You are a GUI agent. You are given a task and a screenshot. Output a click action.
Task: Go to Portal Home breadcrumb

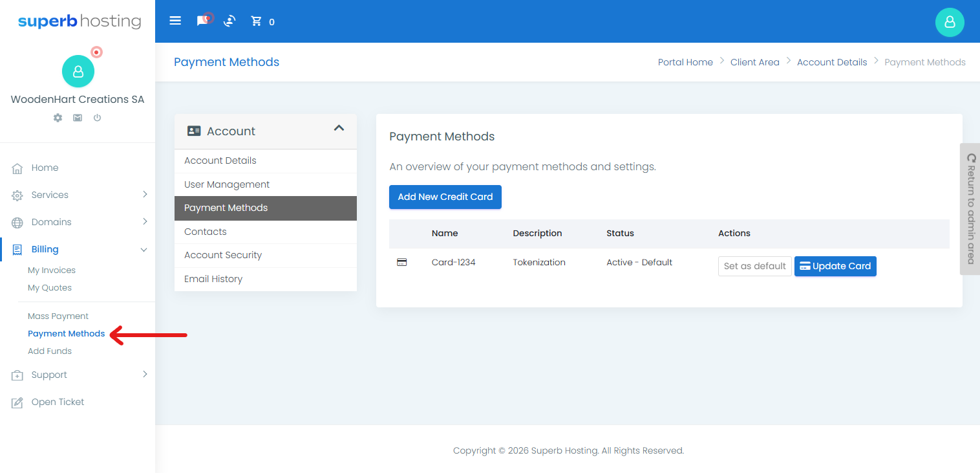[x=685, y=62]
